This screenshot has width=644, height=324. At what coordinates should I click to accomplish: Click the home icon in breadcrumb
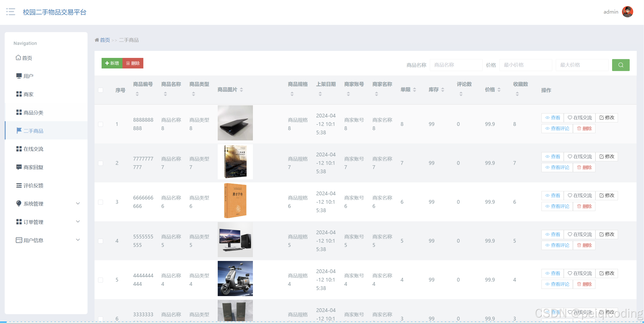pyautogui.click(x=97, y=40)
